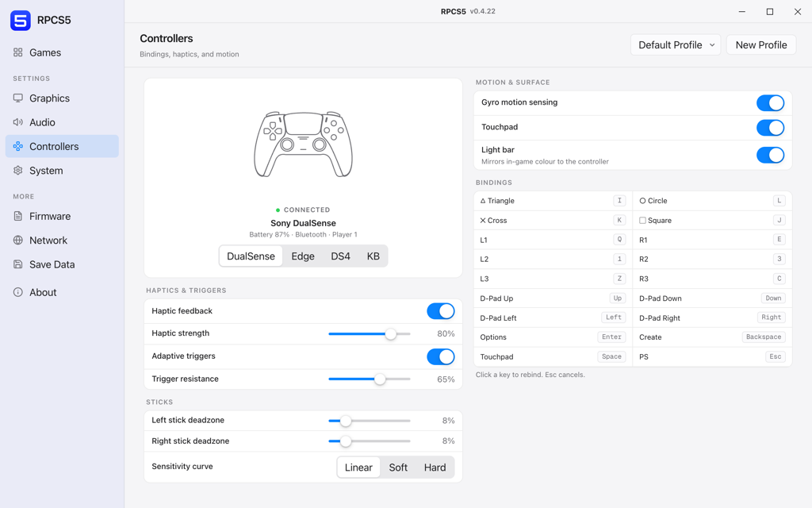Click the Audio speaker icon
812x508 pixels.
pyautogui.click(x=18, y=122)
